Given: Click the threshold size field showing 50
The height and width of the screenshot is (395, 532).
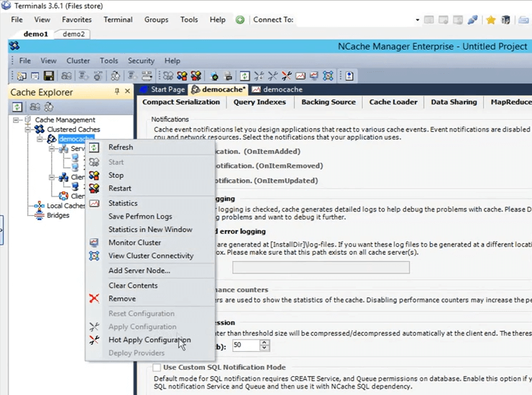Looking at the screenshot, I should click(x=246, y=345).
